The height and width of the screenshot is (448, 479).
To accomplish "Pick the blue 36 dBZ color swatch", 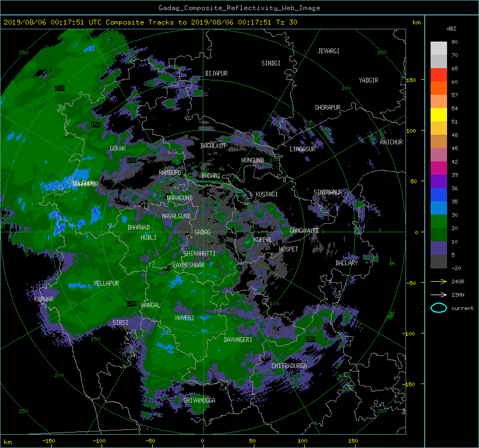I will pyautogui.click(x=439, y=194).
